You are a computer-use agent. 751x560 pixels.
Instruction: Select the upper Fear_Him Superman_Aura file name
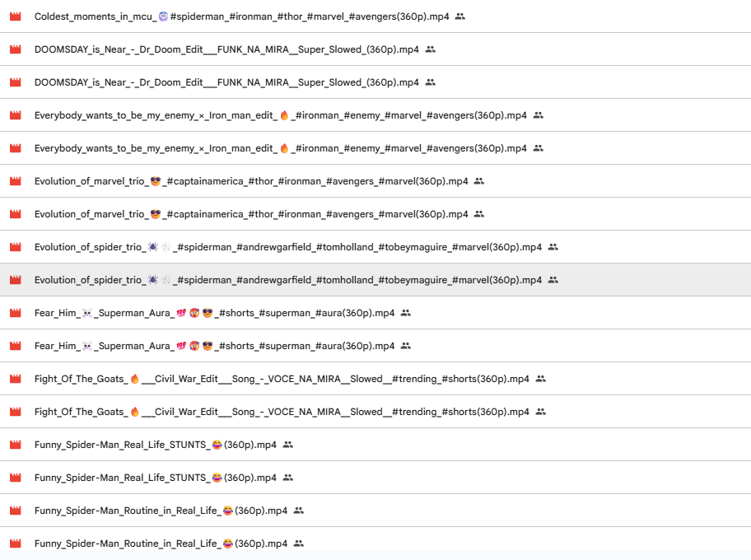(215, 313)
